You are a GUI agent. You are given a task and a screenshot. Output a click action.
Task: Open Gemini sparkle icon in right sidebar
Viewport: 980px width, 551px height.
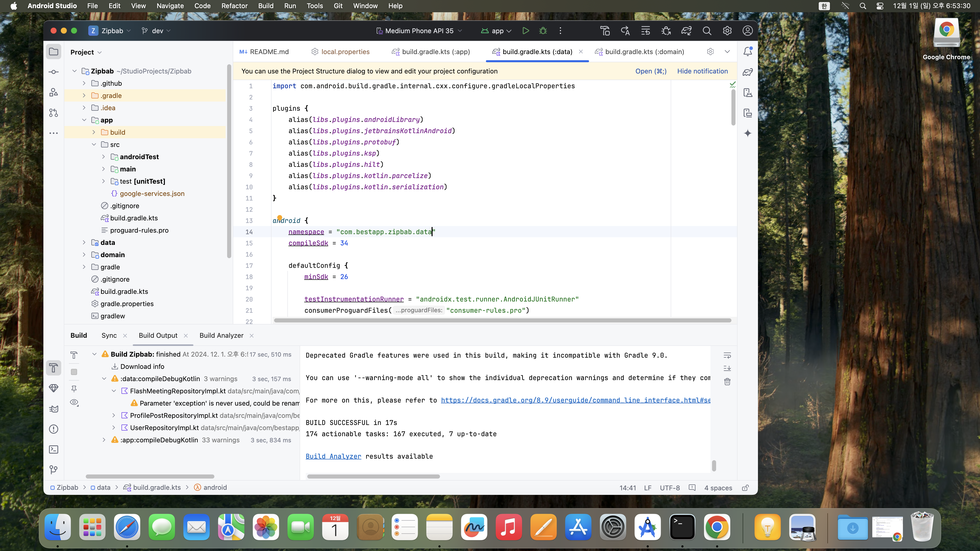748,133
